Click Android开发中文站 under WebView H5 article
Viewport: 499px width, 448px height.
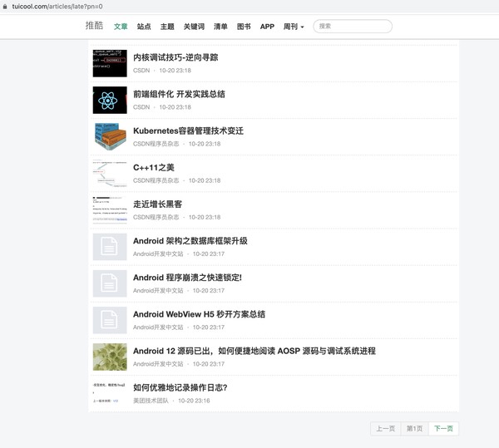[158, 327]
